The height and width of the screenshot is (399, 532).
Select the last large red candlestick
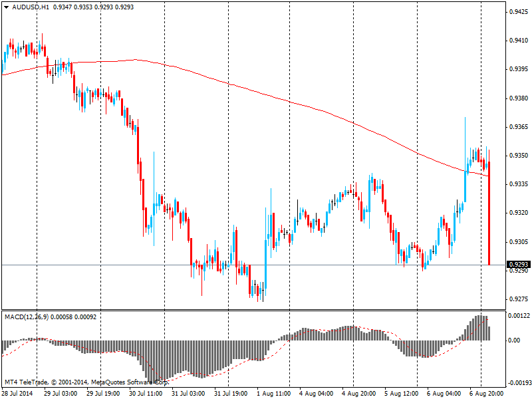tap(489, 213)
